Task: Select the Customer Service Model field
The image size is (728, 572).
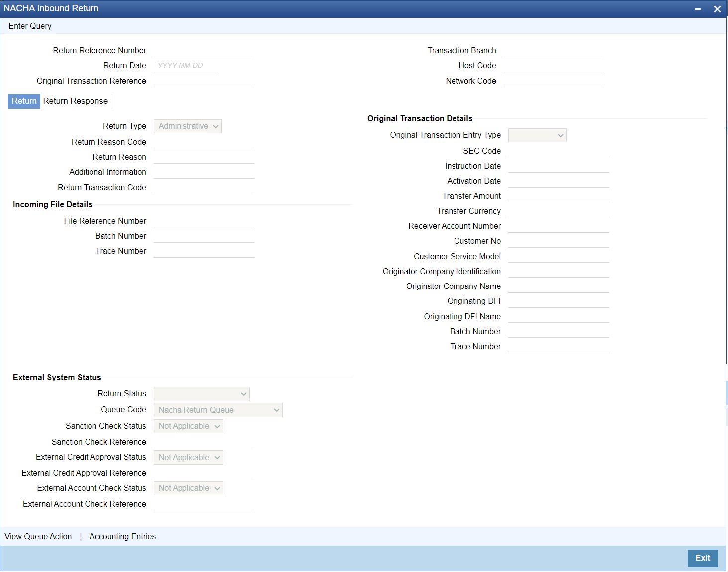Action: (558, 256)
